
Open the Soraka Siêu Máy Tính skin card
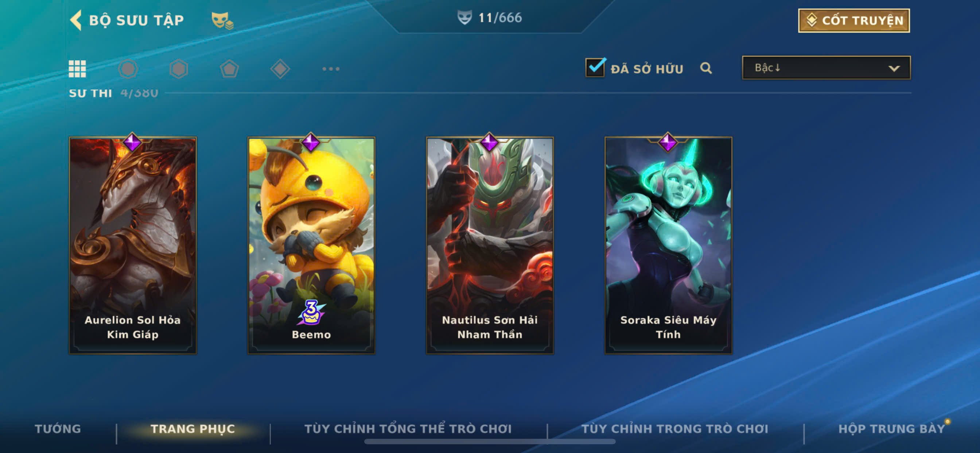click(668, 245)
